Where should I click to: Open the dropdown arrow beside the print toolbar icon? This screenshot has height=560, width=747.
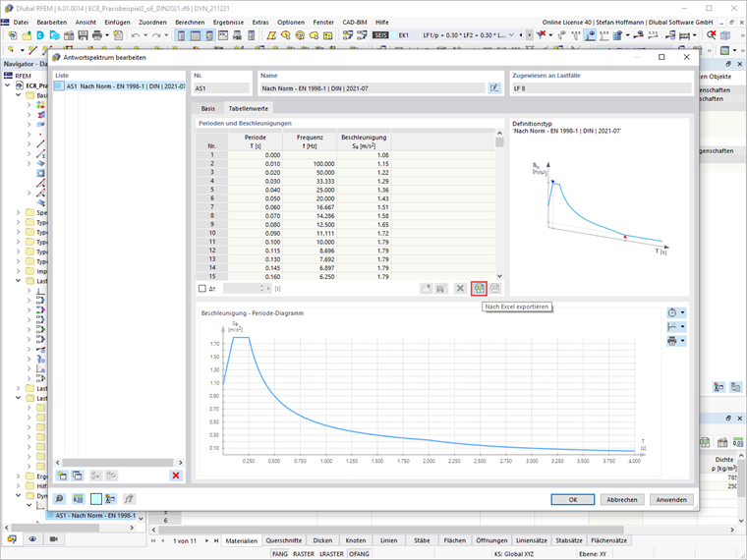[107, 35]
